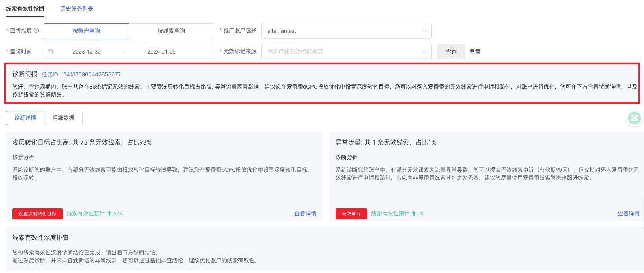Click the end date field 2024-01-05
Viewport: 644px width, 273px height.
tap(161, 52)
